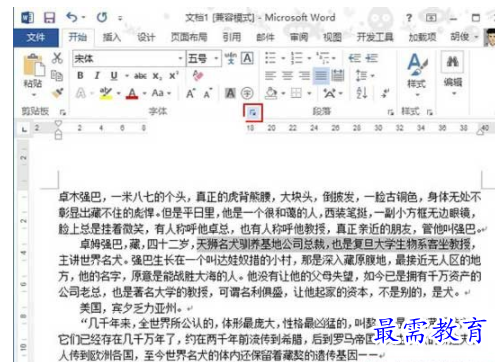Screen dimensions: 495x362
Task: Click the Clear Formatting eraser icon
Action: [x=198, y=76]
